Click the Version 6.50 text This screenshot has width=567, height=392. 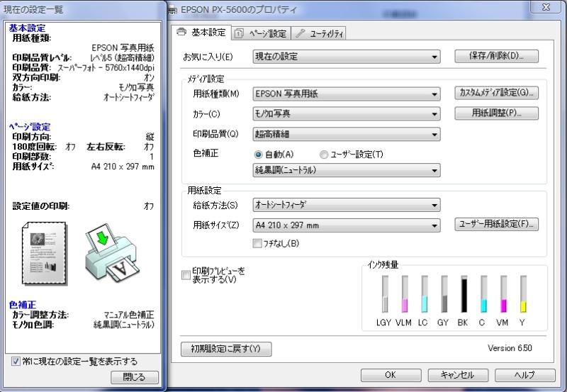point(510,348)
